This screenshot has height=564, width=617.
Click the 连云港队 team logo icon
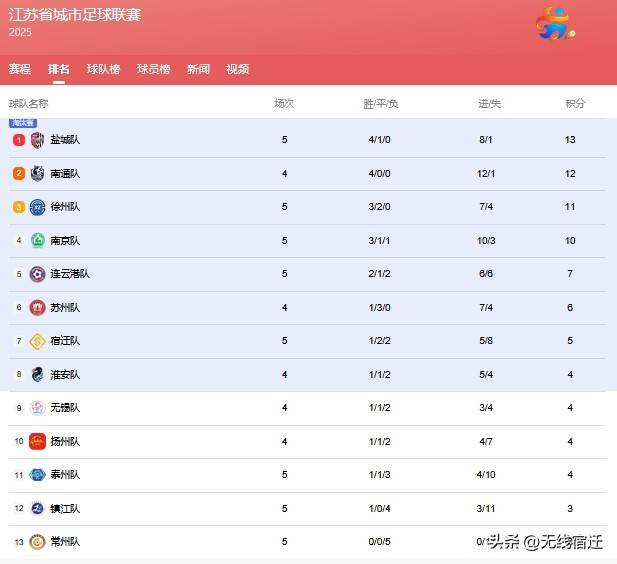click(37, 274)
